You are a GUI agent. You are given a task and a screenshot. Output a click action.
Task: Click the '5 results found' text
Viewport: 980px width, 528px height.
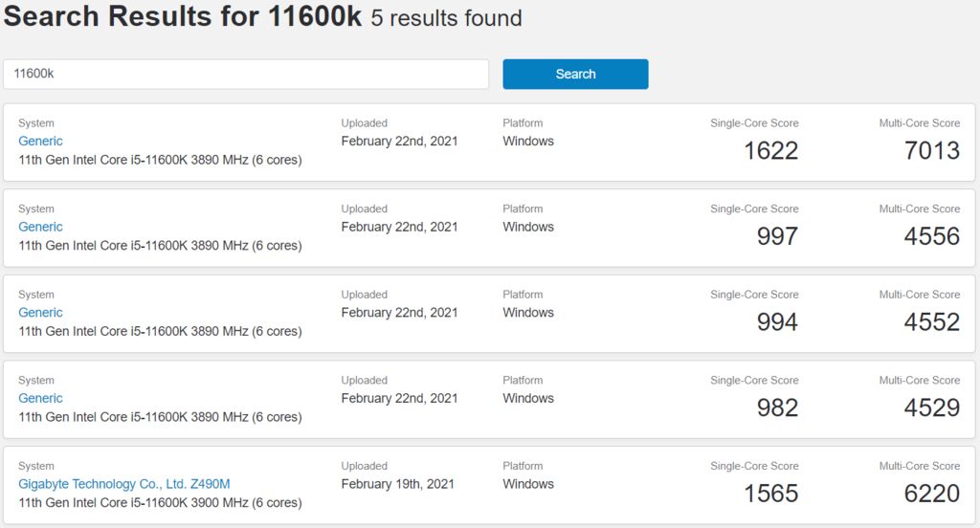point(447,18)
